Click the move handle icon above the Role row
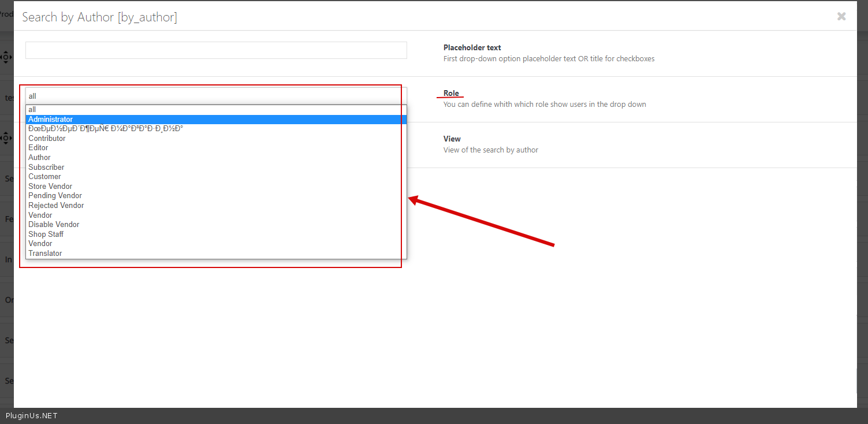868x424 pixels. point(6,57)
